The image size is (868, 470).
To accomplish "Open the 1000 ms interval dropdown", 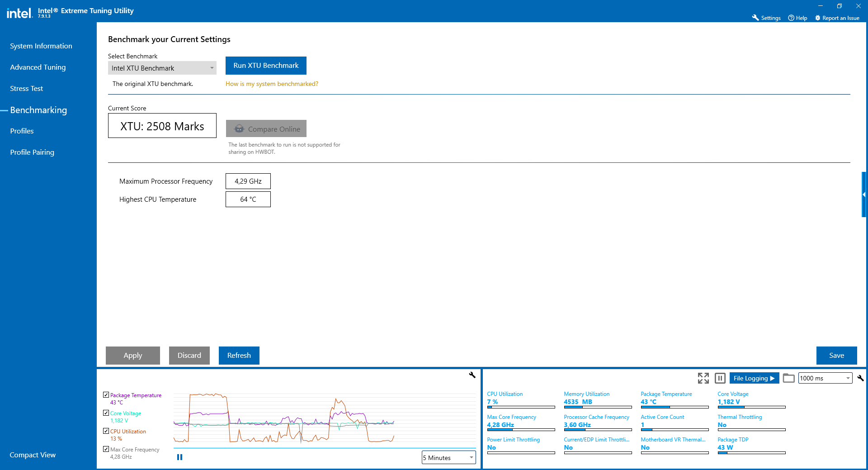I will pos(825,378).
